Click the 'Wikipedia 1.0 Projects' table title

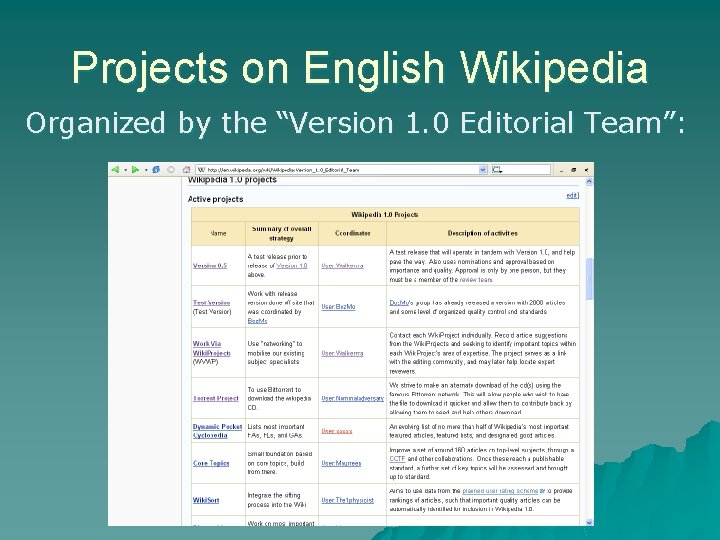385,214
